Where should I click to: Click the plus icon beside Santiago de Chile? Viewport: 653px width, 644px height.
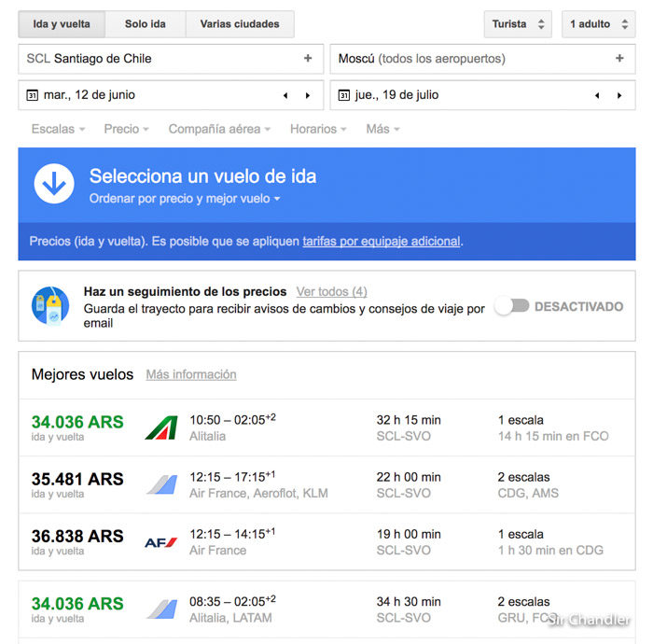click(308, 59)
